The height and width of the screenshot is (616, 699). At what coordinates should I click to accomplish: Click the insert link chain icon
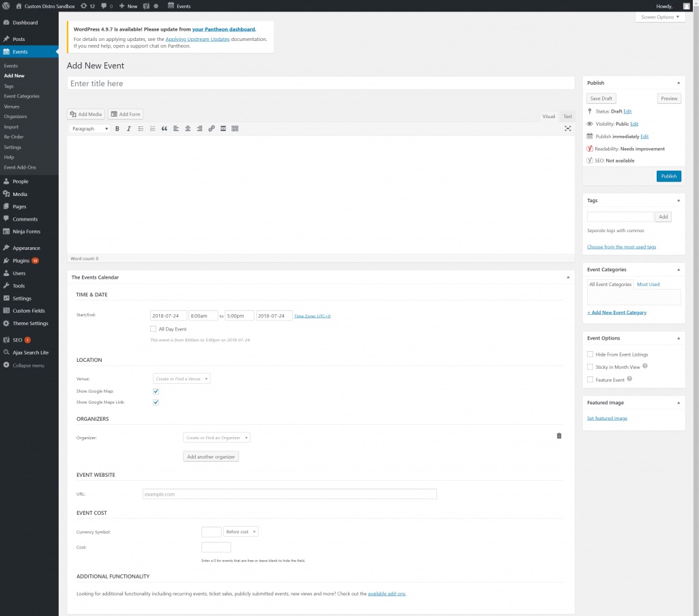click(x=212, y=128)
